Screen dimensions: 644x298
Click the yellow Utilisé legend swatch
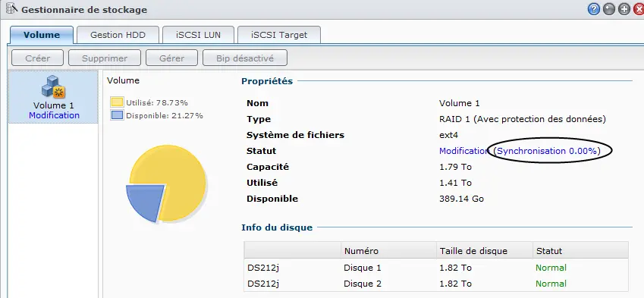coord(117,102)
